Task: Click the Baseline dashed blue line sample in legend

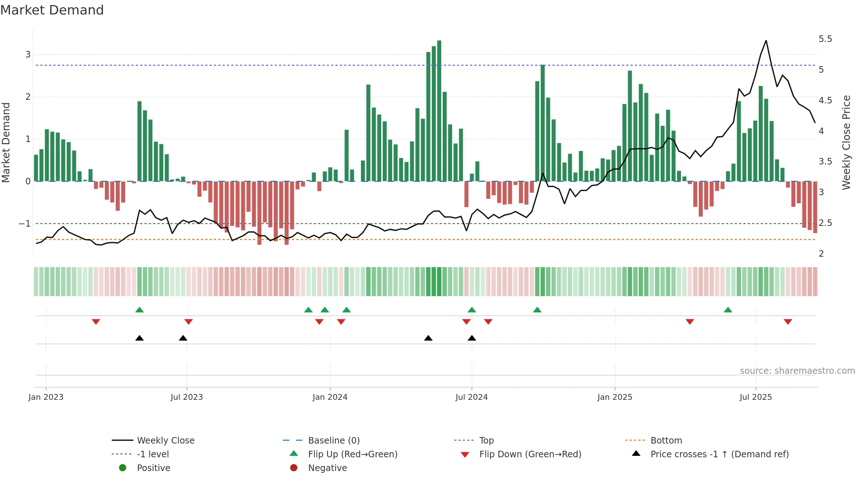Action: (x=293, y=440)
